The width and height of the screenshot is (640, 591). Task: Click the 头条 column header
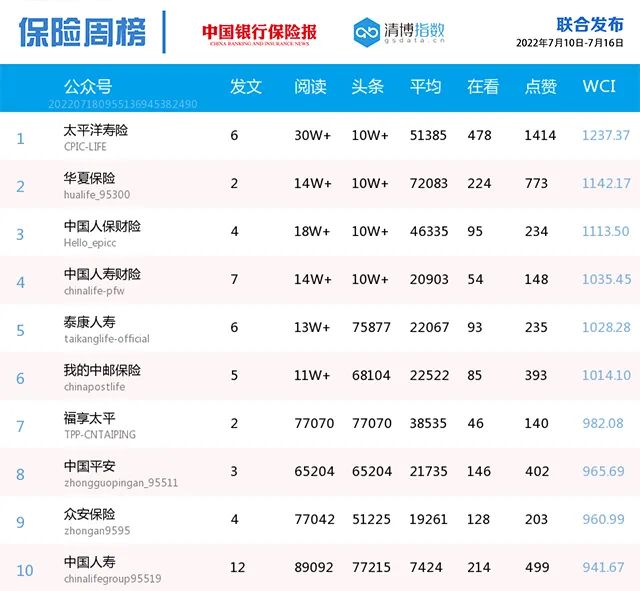(x=368, y=87)
